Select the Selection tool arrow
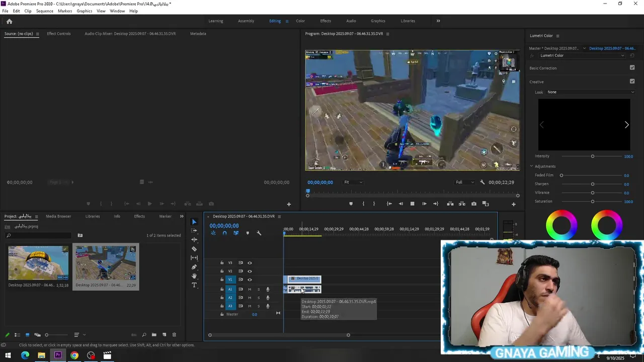This screenshot has width=644, height=362. pyautogui.click(x=194, y=222)
